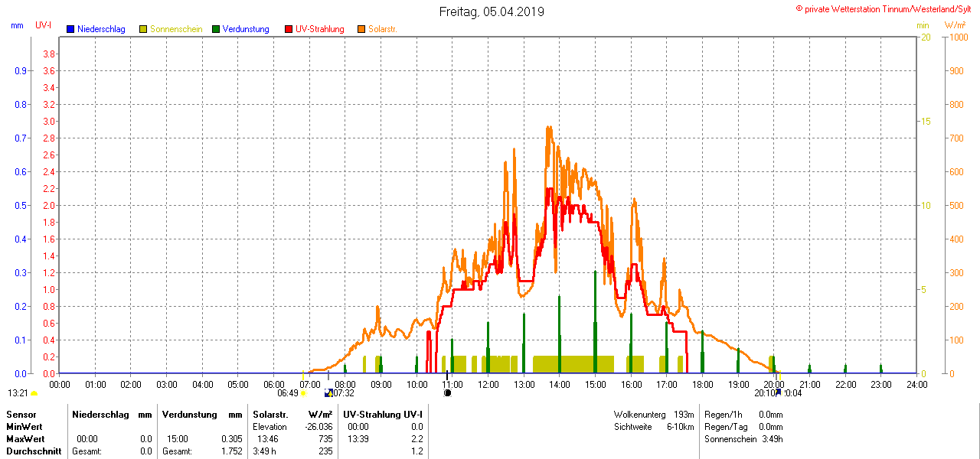Click the 06:00 label on time axis

pos(273,384)
